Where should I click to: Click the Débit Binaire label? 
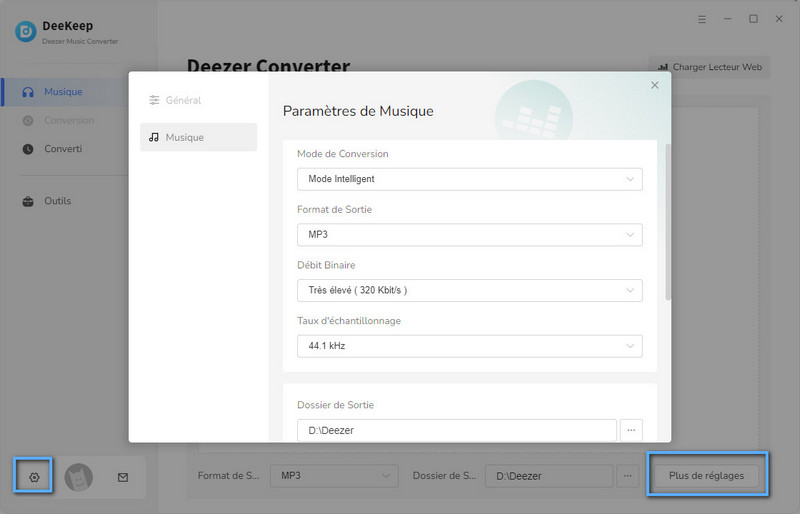(326, 265)
